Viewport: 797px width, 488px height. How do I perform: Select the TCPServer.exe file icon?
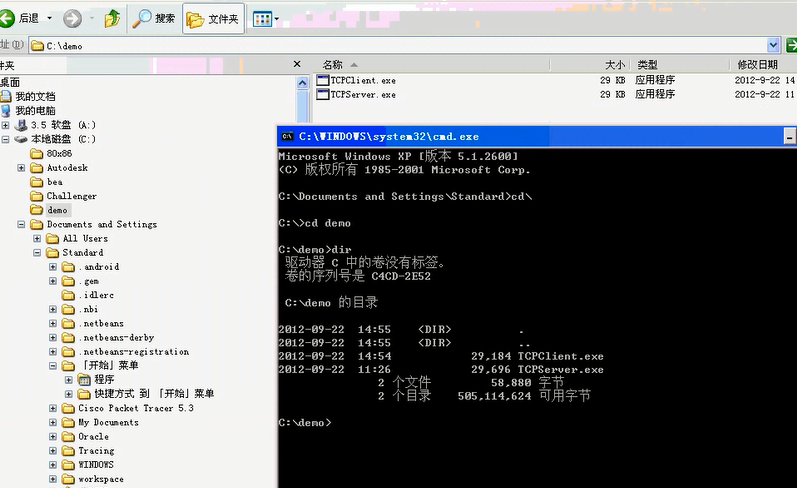323,94
